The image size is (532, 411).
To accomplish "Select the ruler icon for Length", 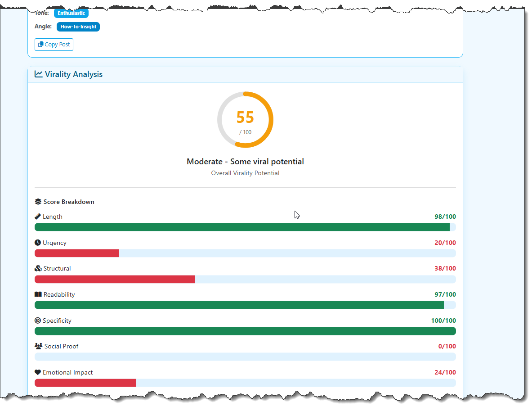I will point(37,217).
